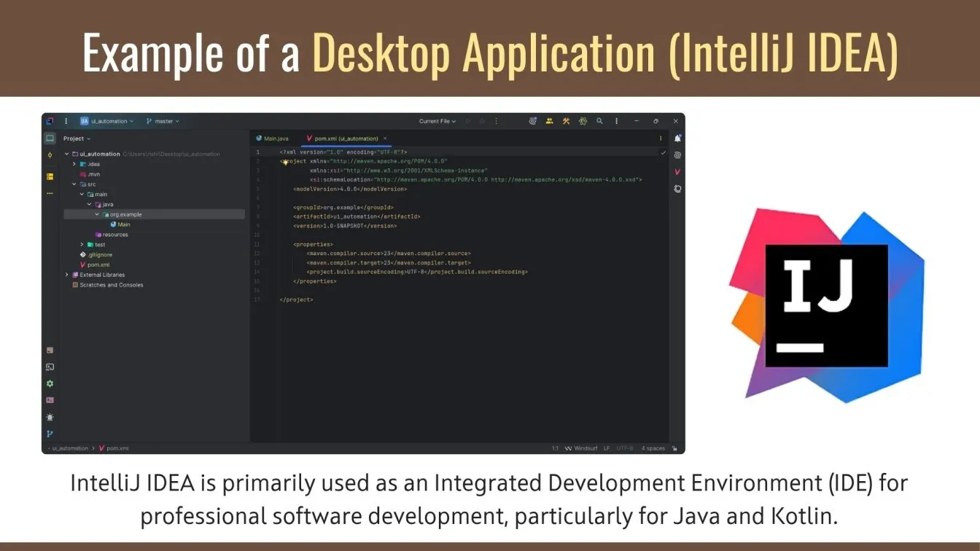Viewport: 980px width, 551px height.
Task: Click the hammer and wrench tools icon
Action: pos(566,121)
